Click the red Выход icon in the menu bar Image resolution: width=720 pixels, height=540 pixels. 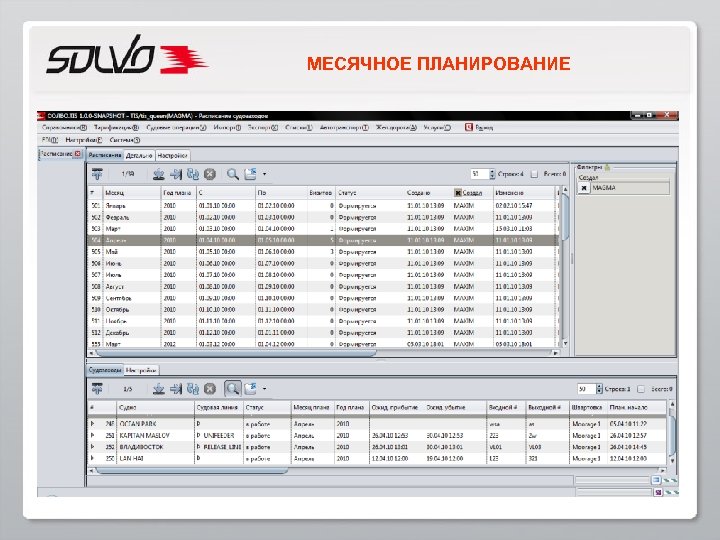click(x=468, y=127)
